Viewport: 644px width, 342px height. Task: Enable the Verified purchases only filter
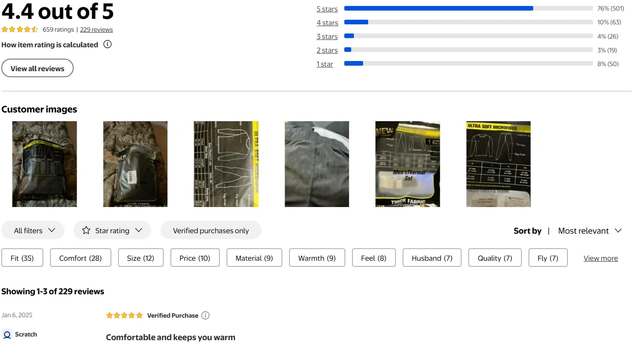pos(211,230)
